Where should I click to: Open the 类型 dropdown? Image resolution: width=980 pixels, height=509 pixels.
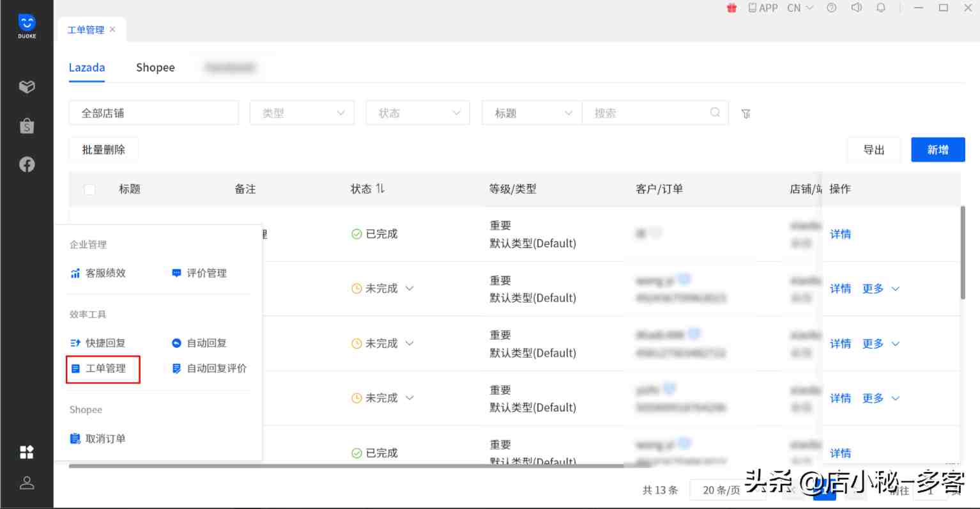point(302,113)
